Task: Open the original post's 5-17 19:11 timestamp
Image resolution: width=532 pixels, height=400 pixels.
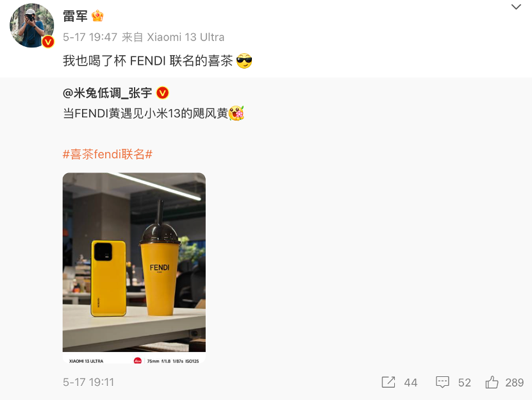Action: tap(88, 382)
